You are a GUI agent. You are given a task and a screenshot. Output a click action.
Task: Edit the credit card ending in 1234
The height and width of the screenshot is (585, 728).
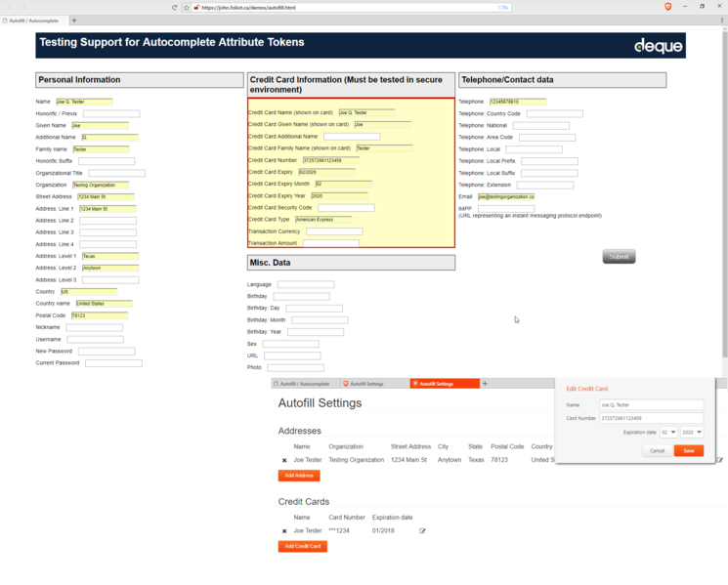point(423,531)
